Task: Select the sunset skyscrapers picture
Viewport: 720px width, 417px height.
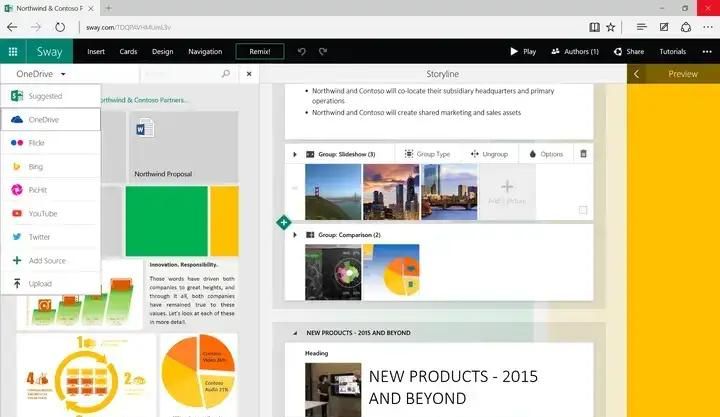Action: click(391, 192)
